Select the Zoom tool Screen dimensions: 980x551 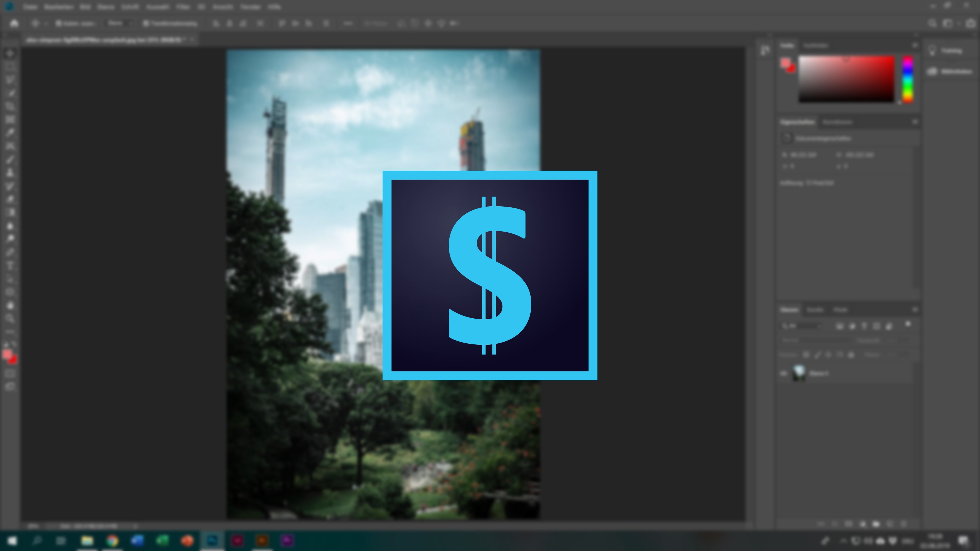point(10,319)
